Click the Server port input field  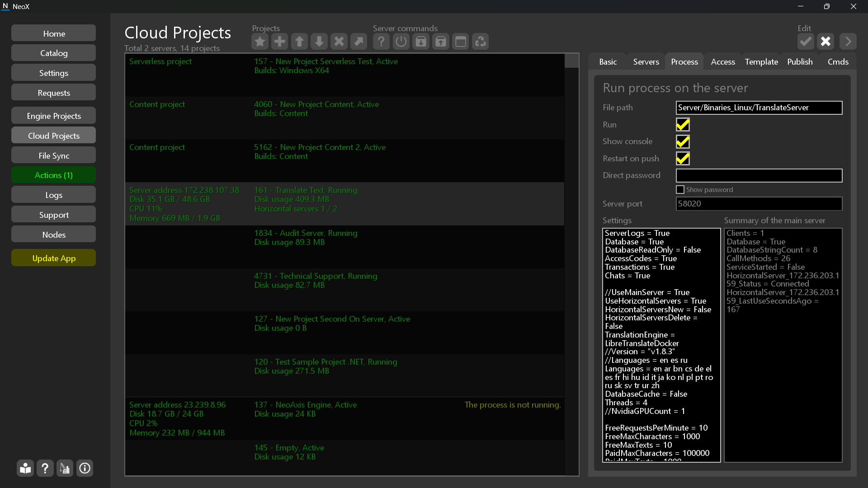759,203
